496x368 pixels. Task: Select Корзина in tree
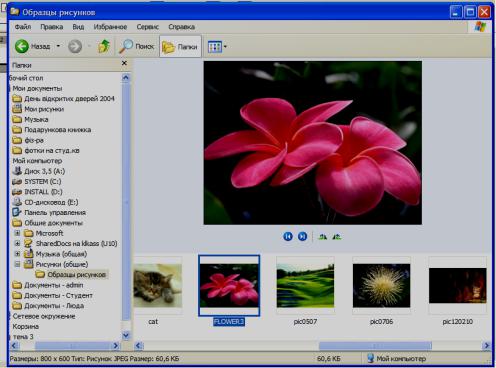pyautogui.click(x=26, y=326)
